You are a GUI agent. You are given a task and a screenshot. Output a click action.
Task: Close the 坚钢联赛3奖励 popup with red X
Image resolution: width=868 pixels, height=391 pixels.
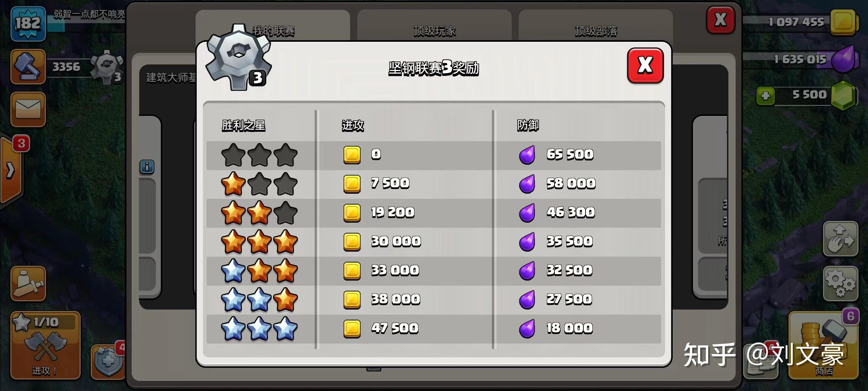[x=645, y=66]
